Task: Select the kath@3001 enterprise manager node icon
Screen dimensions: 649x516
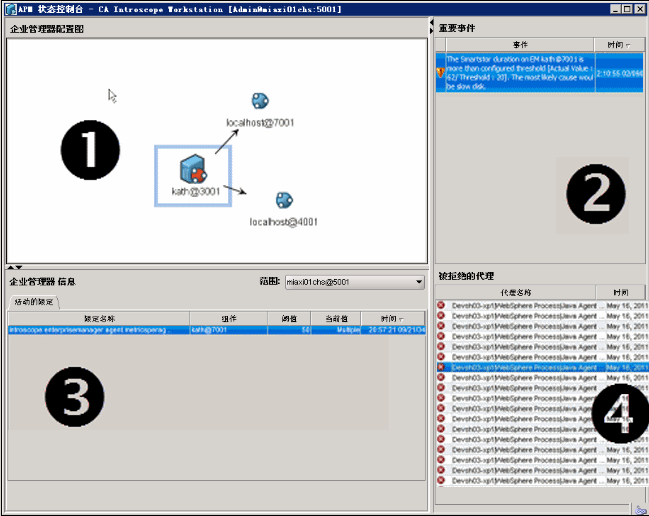Action: (x=193, y=169)
